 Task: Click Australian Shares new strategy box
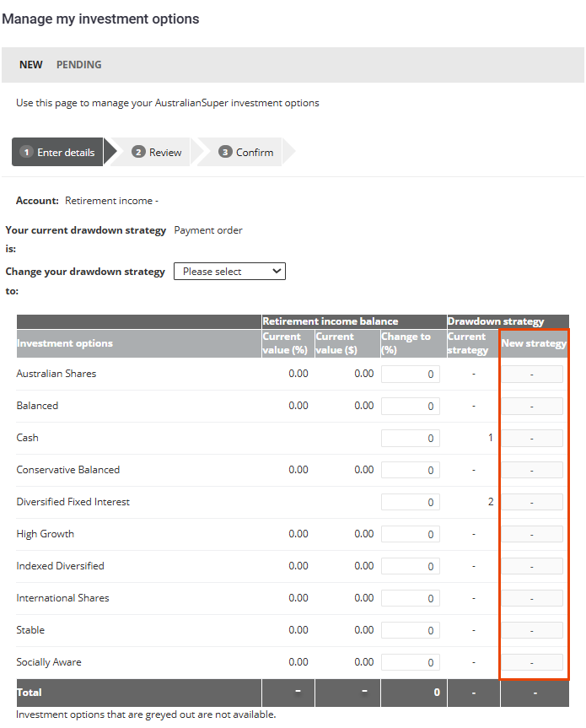pos(532,375)
